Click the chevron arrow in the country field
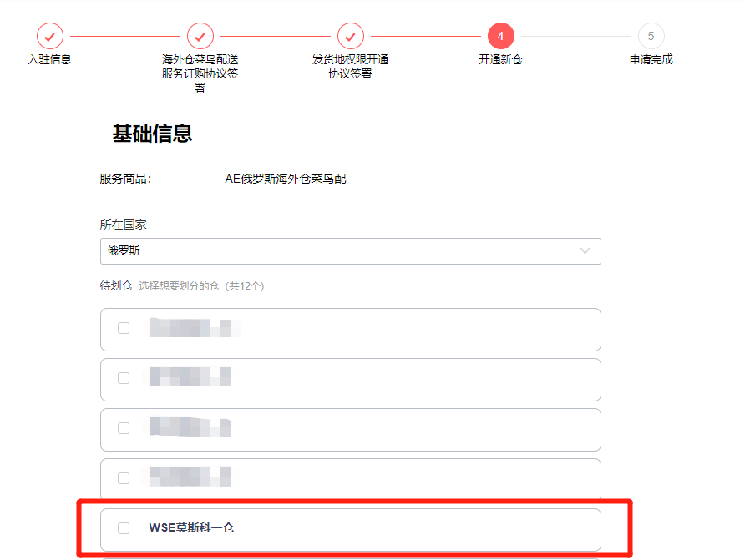 (585, 251)
